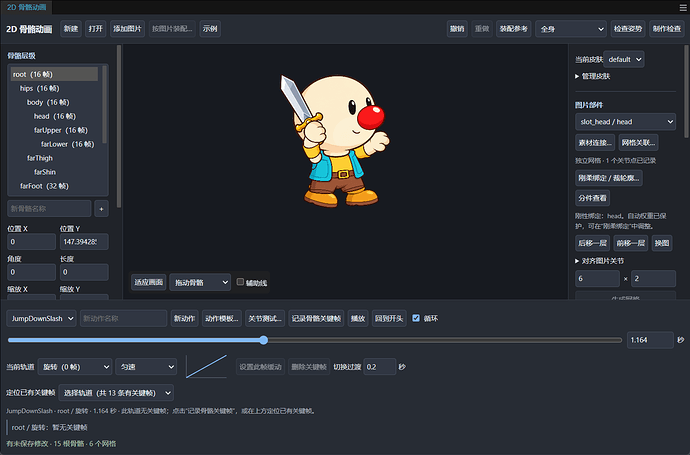
Task: Expand the 管理皮肤 section
Action: (593, 76)
